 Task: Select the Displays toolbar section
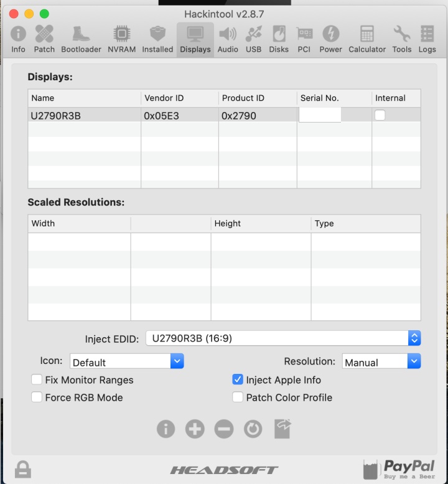coord(195,39)
